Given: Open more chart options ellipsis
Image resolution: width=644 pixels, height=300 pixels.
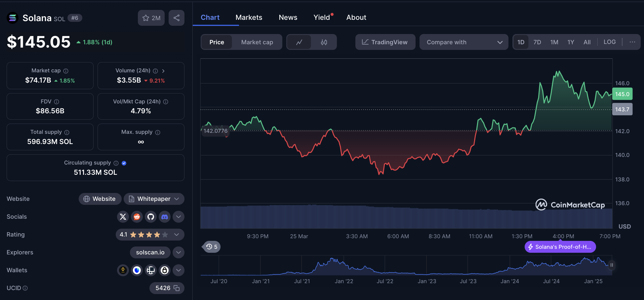Looking at the screenshot, I should [x=632, y=42].
